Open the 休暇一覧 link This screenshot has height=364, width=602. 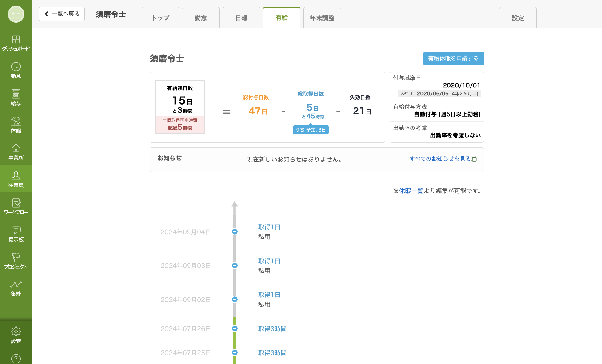tap(411, 191)
